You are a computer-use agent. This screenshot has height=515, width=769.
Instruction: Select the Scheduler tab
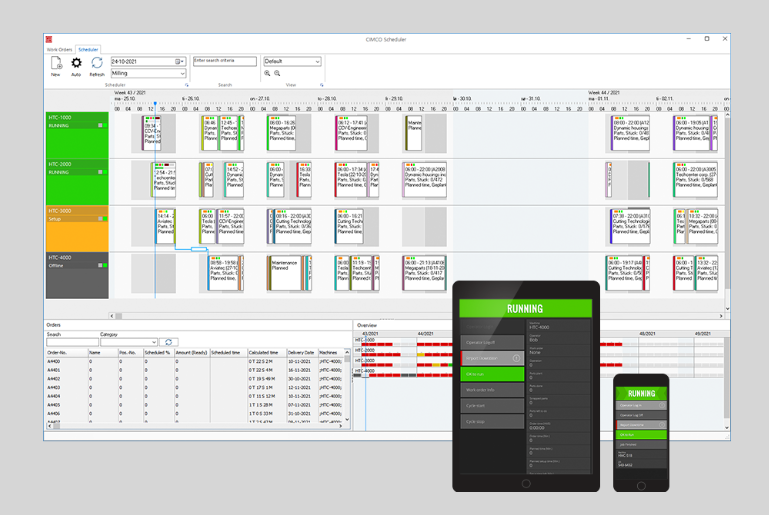tap(88, 50)
